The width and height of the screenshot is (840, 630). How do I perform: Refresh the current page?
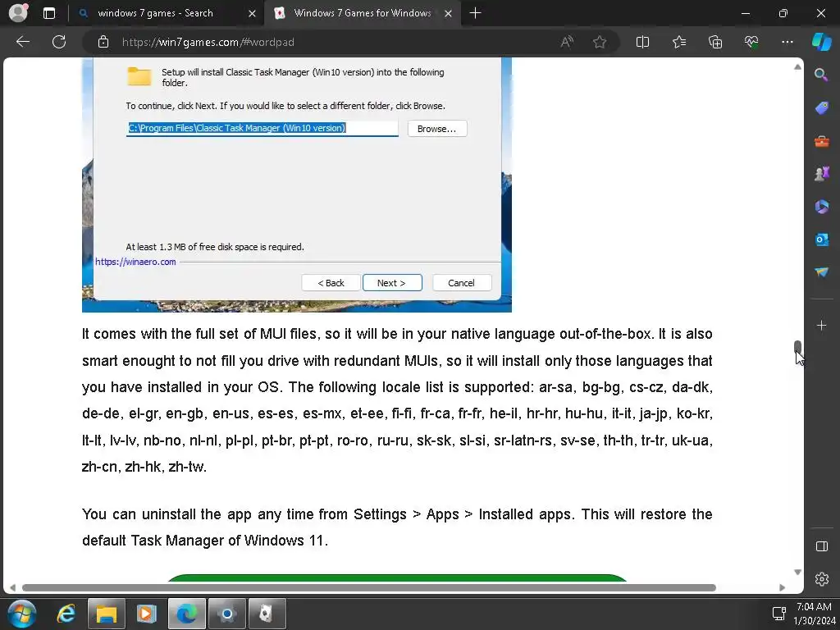[59, 42]
